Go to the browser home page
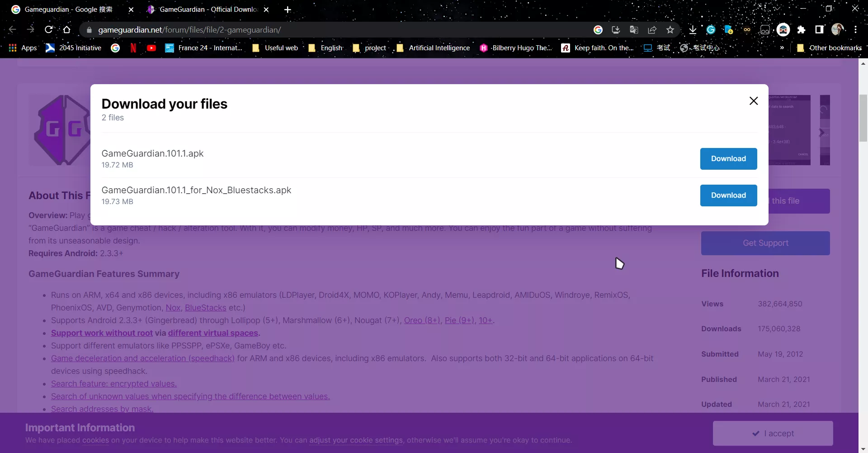The width and height of the screenshot is (868, 453). (x=67, y=30)
